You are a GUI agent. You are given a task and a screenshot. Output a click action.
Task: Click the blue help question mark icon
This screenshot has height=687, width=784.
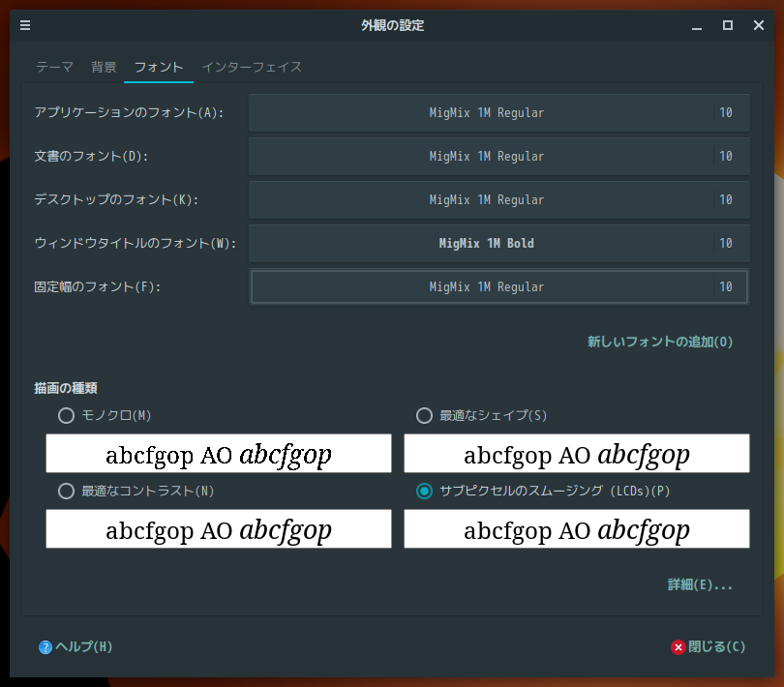[x=45, y=647]
